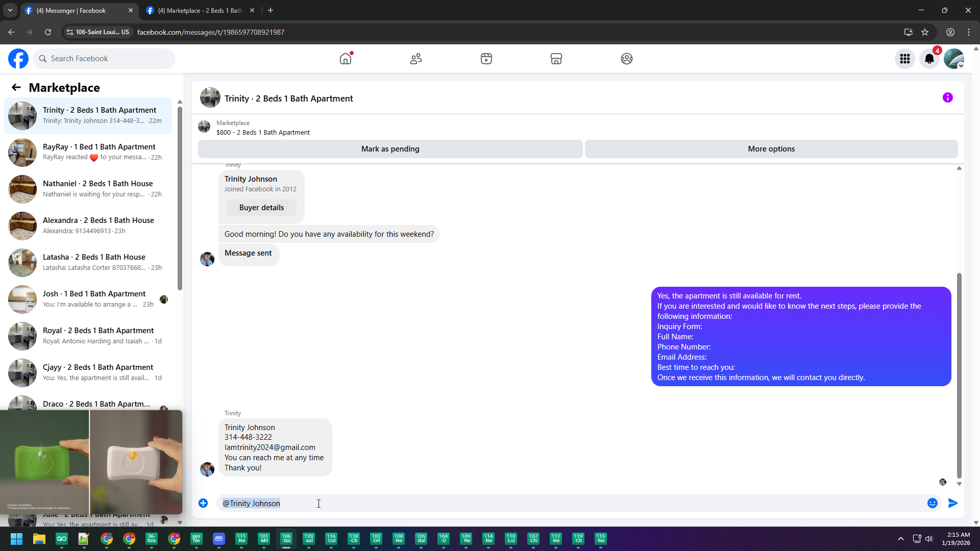Click Mark as pending button

coord(390,149)
